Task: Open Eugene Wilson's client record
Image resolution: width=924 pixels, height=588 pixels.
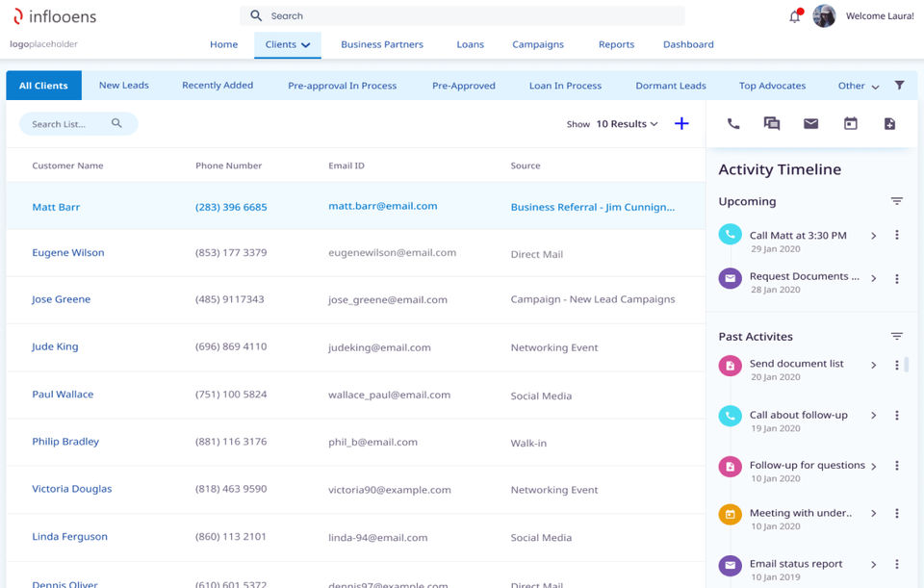Action: point(68,253)
